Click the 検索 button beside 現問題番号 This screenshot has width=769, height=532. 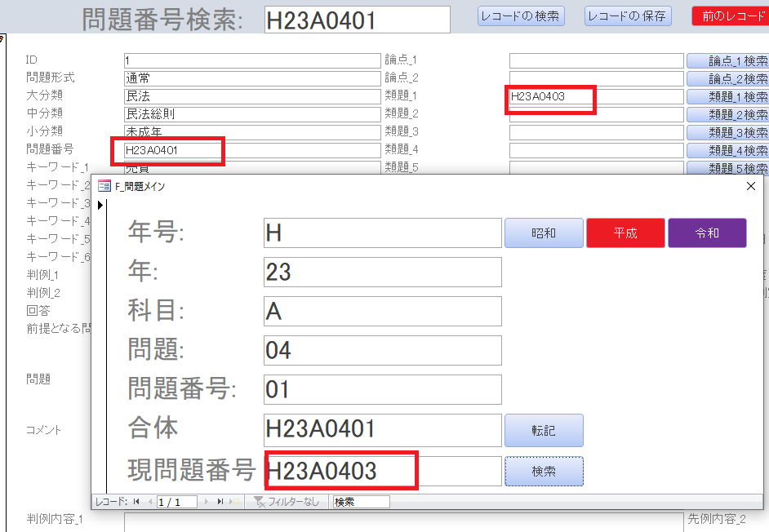point(544,471)
